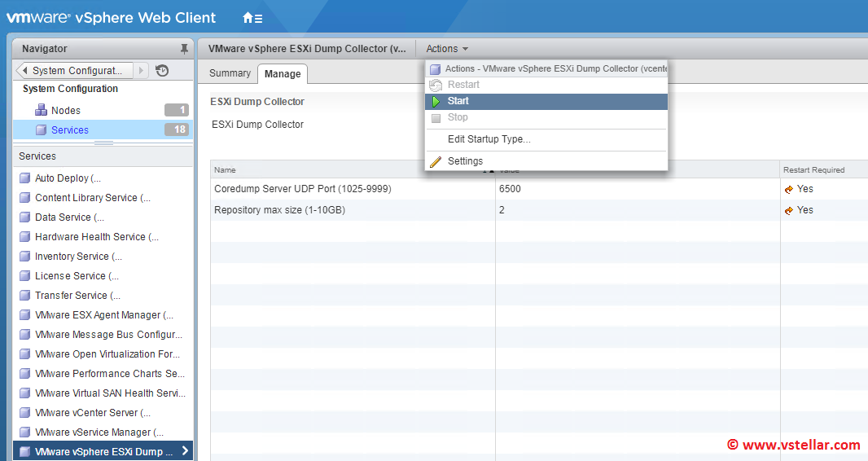The width and height of the screenshot is (868, 461).
Task: Select the License Service item
Action: pos(77,276)
